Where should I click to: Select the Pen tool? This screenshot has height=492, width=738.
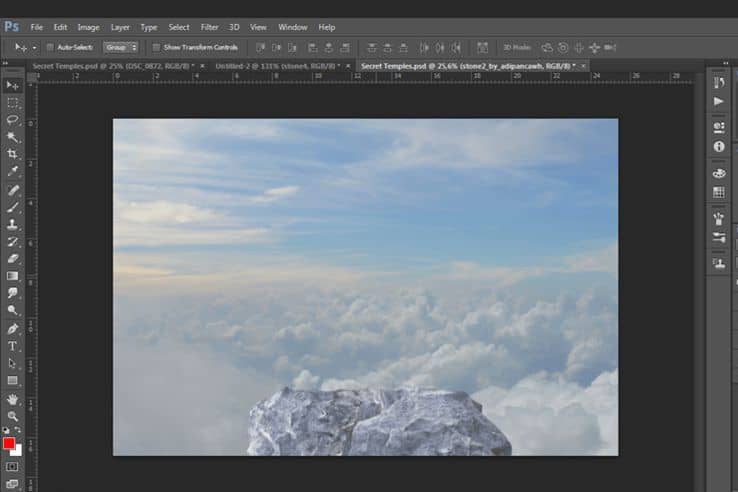click(x=13, y=329)
